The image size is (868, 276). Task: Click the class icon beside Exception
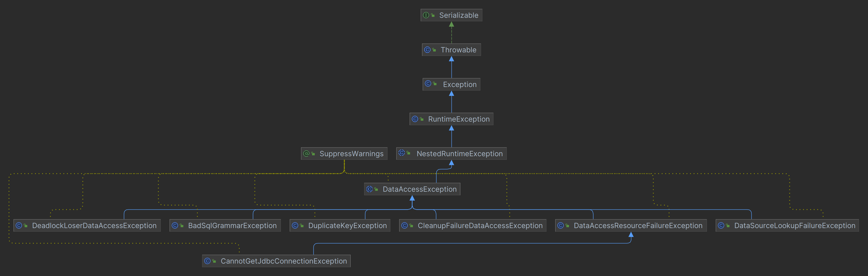428,84
